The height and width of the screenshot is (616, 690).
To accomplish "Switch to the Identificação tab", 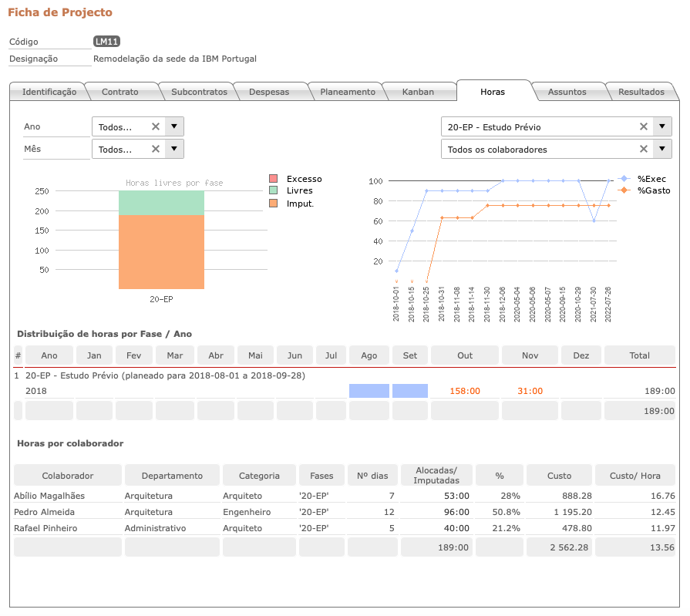I will point(49,92).
